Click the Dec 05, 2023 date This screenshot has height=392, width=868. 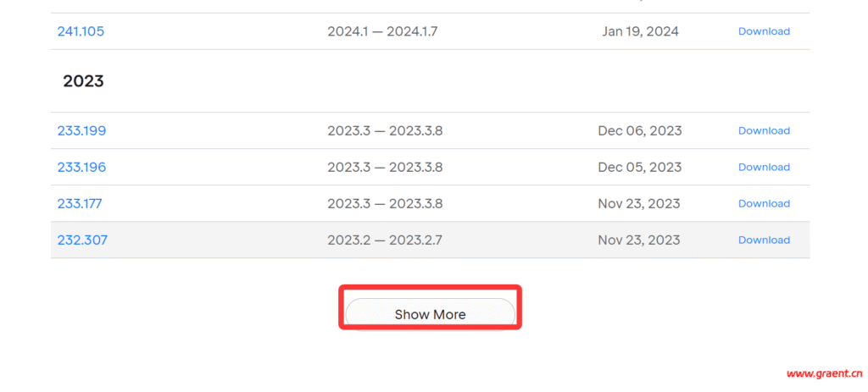pos(639,167)
